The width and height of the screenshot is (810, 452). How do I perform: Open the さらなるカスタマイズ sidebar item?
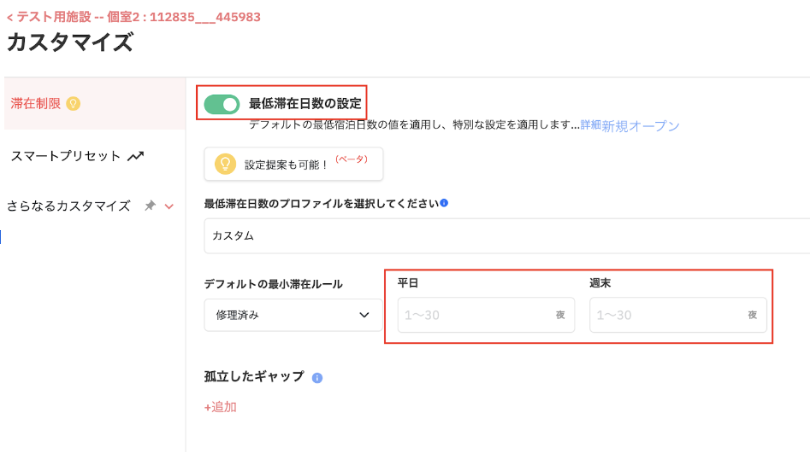point(68,206)
